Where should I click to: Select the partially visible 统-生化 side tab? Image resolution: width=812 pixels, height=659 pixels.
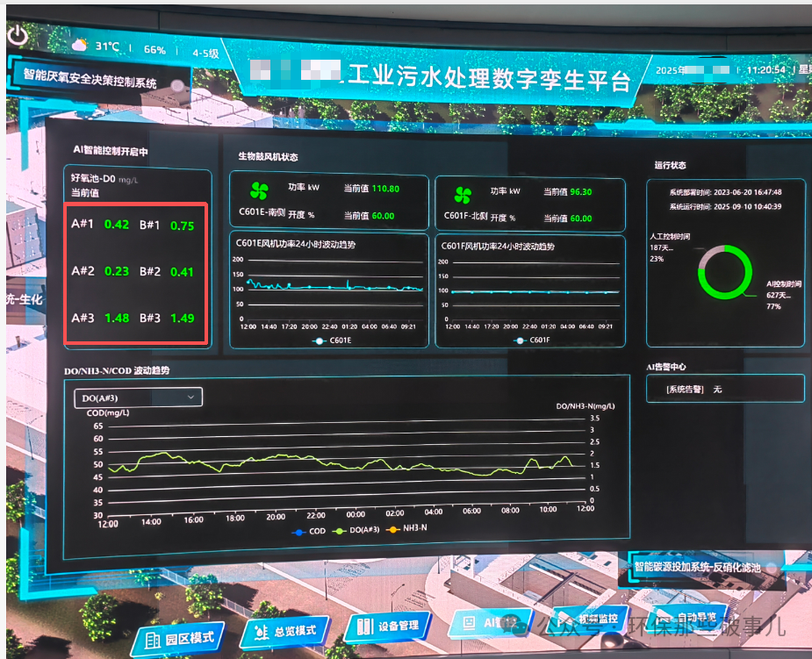pyautogui.click(x=25, y=299)
